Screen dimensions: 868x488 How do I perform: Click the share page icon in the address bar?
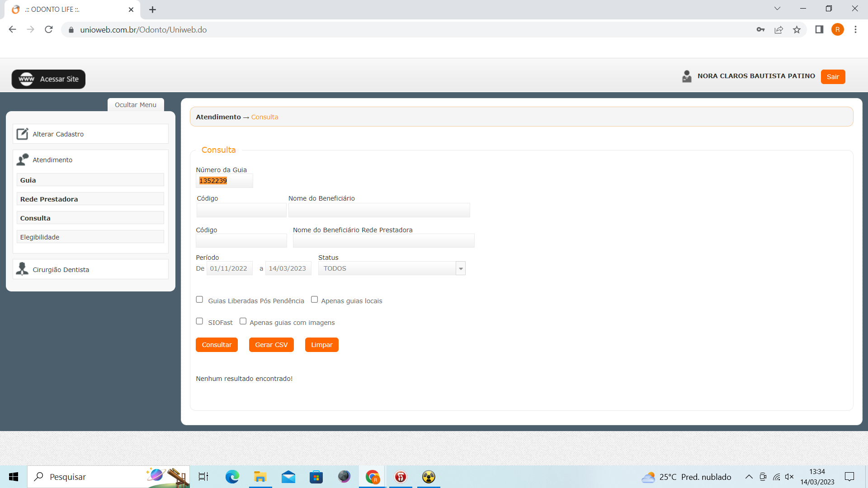click(x=778, y=30)
